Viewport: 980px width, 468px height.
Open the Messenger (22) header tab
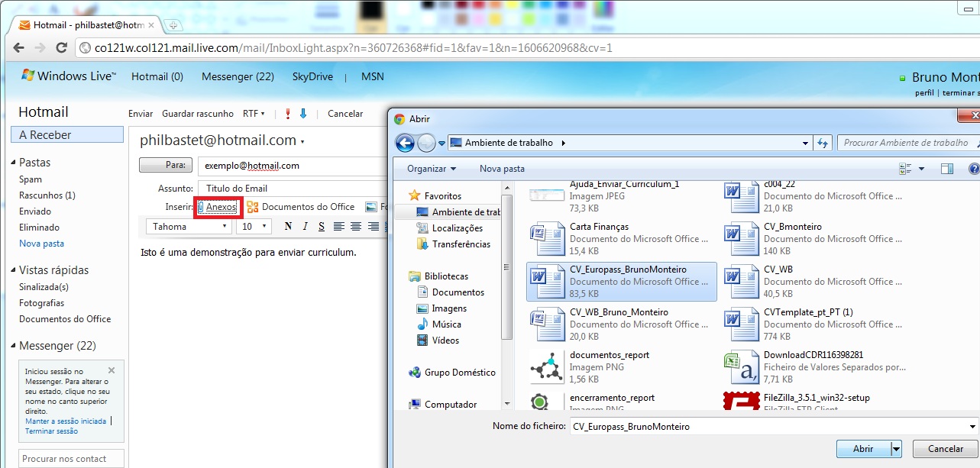tap(238, 76)
